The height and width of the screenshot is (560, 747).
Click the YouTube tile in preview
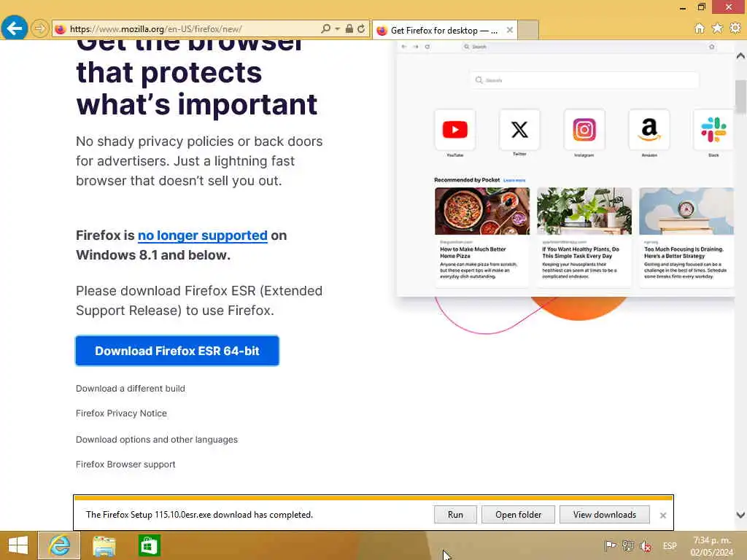(455, 130)
